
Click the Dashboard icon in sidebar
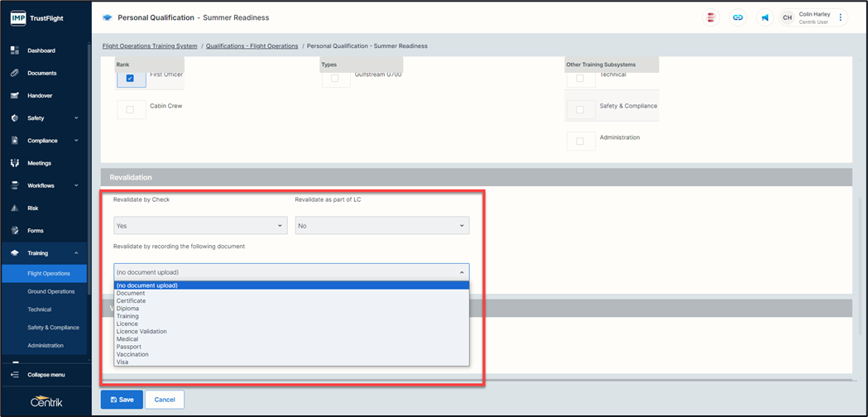pyautogui.click(x=15, y=50)
